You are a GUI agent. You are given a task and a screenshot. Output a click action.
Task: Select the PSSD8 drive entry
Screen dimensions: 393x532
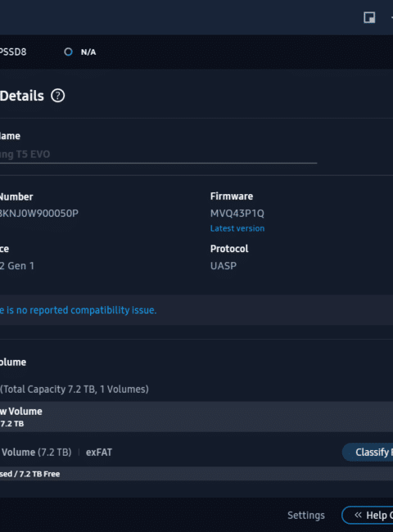(13, 52)
